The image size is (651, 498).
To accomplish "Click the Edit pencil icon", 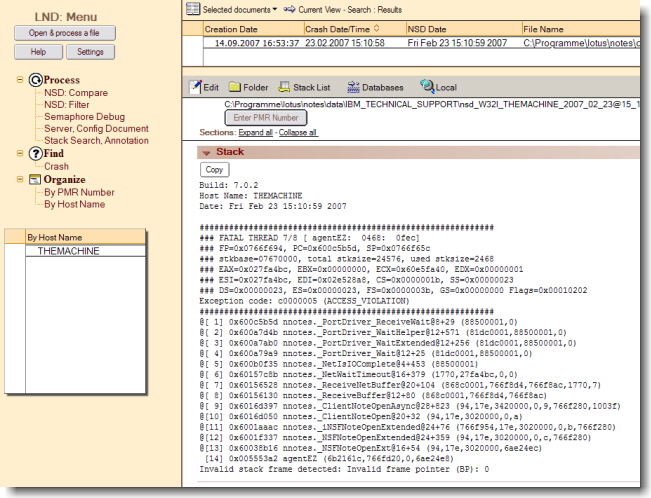I will coord(195,87).
